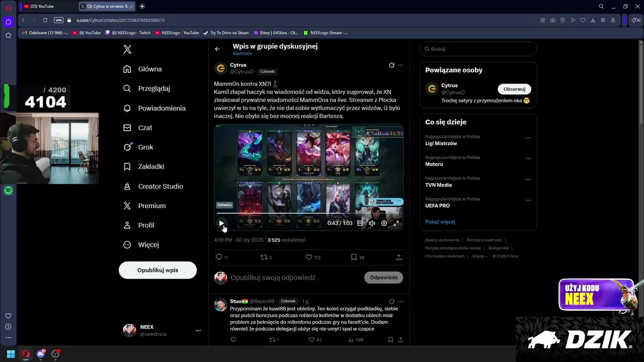Open video settings gear
This screenshot has height=362, width=644.
[384, 223]
